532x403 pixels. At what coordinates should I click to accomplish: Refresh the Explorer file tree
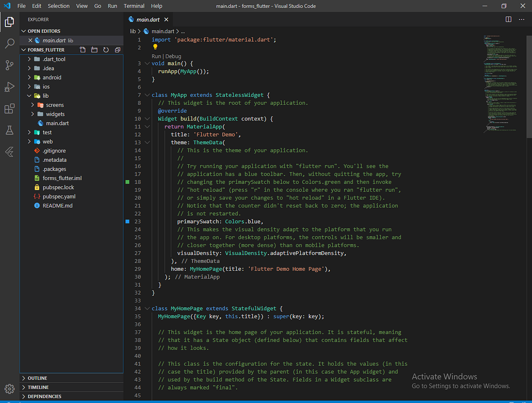(106, 50)
